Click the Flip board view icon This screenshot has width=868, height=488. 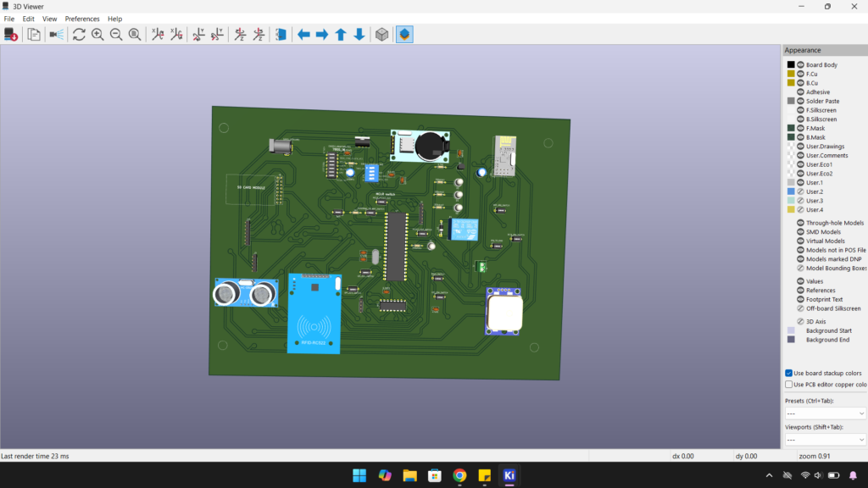281,35
